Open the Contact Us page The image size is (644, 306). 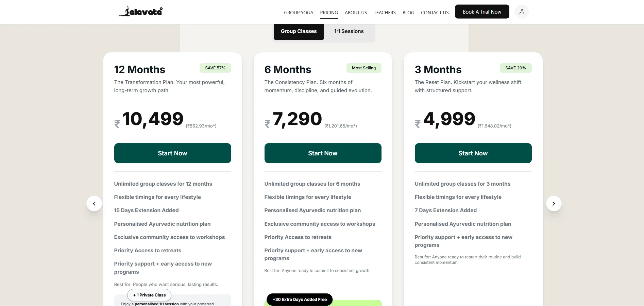tap(435, 13)
